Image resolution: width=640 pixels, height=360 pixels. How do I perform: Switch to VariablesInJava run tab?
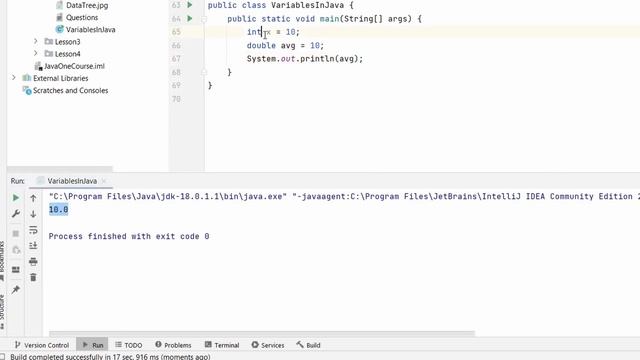pyautogui.click(x=72, y=181)
